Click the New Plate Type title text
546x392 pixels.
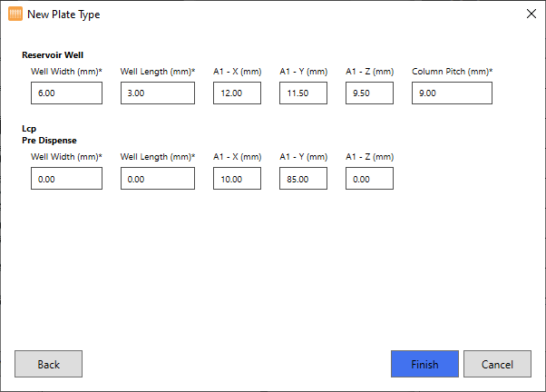pyautogui.click(x=63, y=15)
